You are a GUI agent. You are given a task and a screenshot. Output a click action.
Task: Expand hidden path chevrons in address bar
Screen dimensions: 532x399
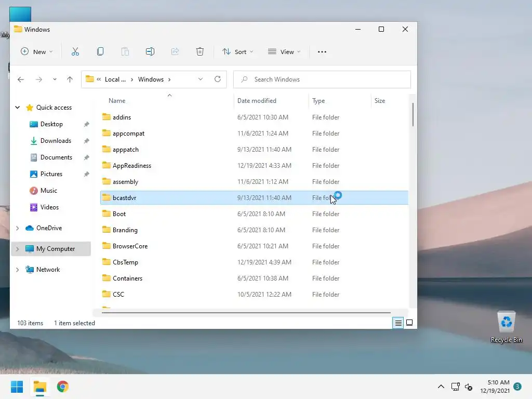tap(99, 79)
